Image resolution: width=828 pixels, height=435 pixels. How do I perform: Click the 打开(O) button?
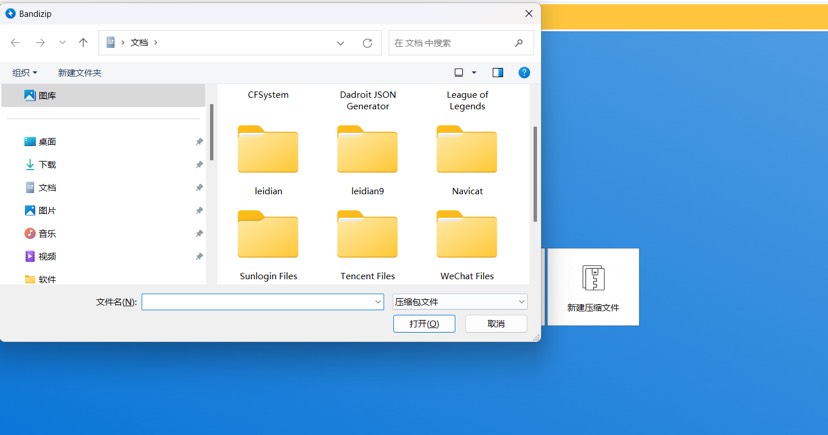pyautogui.click(x=424, y=324)
